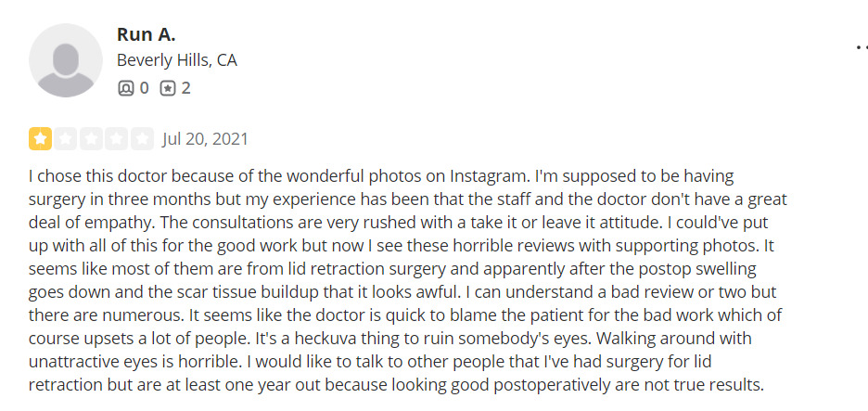
Task: Open the more options ellipsis menu
Action: pyautogui.click(x=862, y=47)
